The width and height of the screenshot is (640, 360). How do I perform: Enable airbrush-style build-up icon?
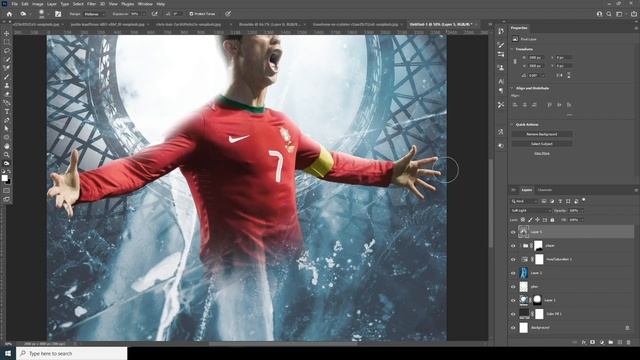155,14
